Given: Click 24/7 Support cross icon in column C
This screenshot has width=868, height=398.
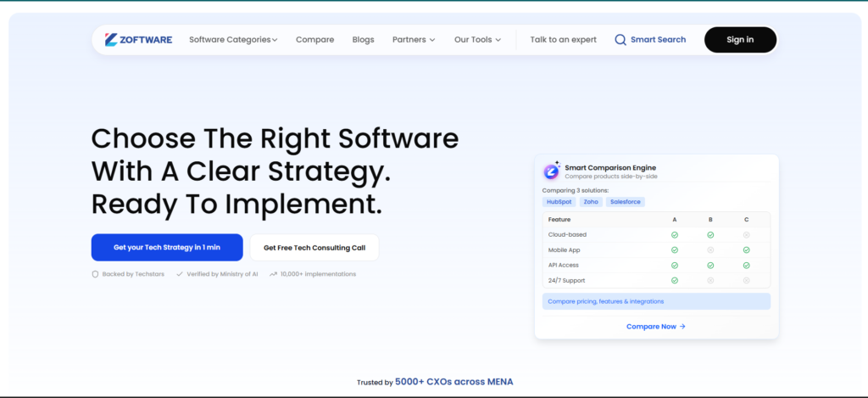Looking at the screenshot, I should (746, 281).
